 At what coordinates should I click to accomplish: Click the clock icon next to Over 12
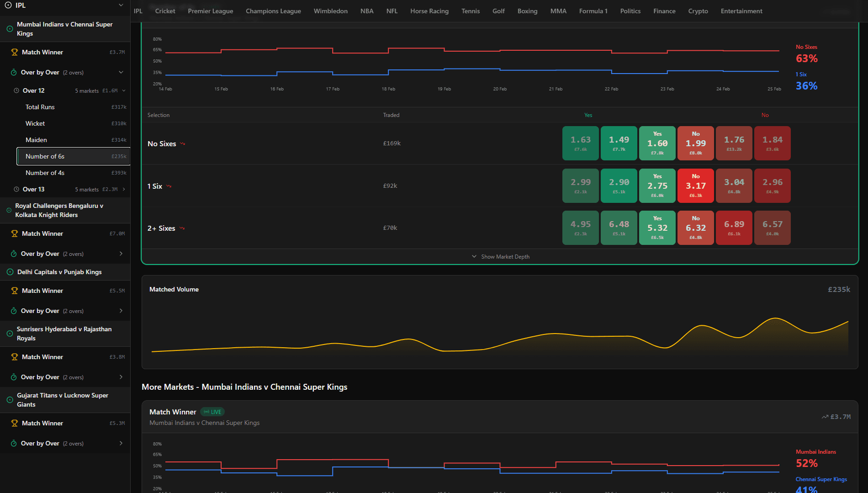(x=16, y=90)
